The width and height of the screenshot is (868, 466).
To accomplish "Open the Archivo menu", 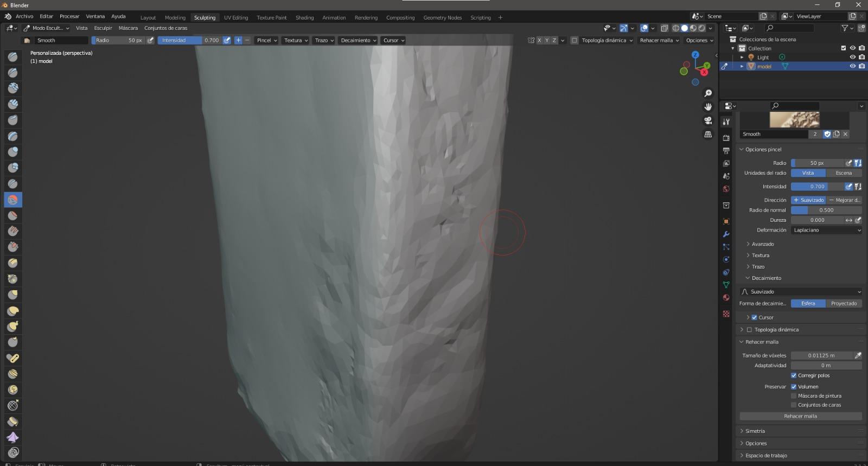I will (24, 16).
